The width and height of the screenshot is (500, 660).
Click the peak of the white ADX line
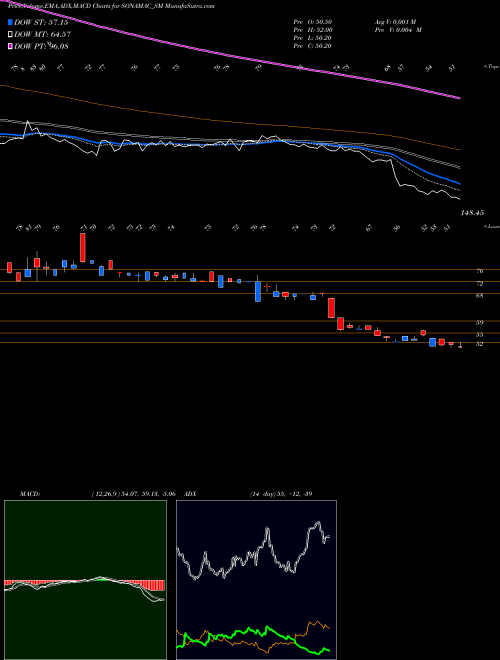coord(318,523)
